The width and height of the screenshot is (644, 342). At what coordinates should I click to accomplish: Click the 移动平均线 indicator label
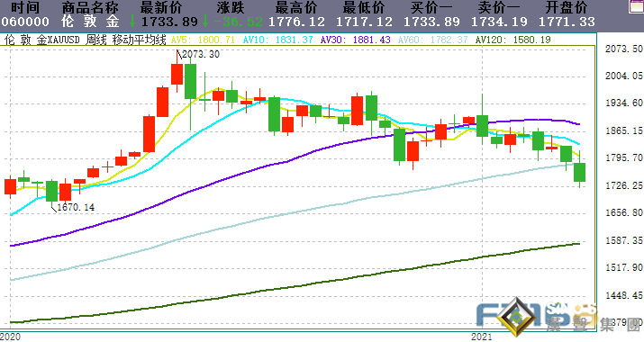click(140, 40)
